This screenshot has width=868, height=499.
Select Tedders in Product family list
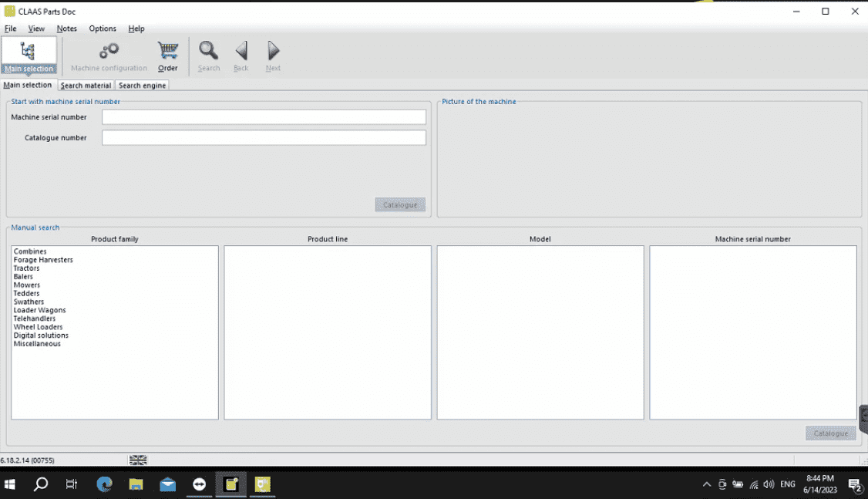coord(26,294)
